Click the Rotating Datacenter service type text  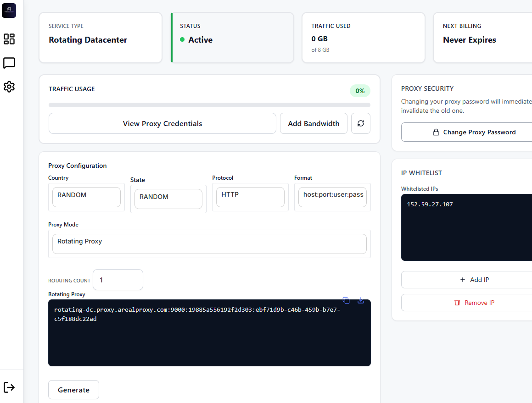coord(88,40)
